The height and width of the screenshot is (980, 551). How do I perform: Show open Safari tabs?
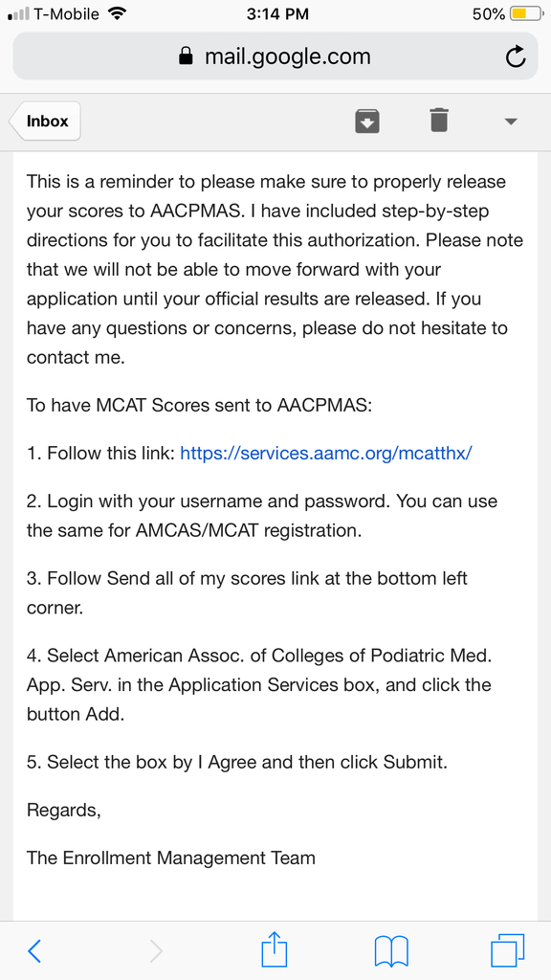click(508, 950)
